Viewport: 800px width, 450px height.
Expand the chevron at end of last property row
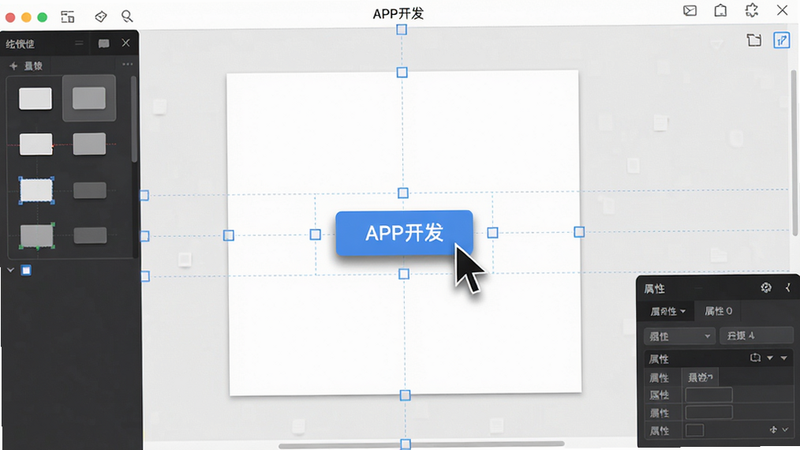tap(785, 430)
